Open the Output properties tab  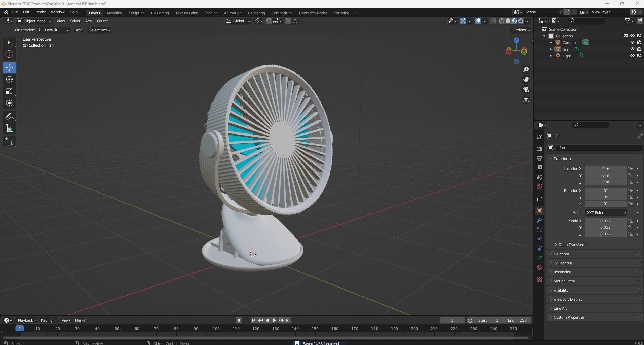539,158
